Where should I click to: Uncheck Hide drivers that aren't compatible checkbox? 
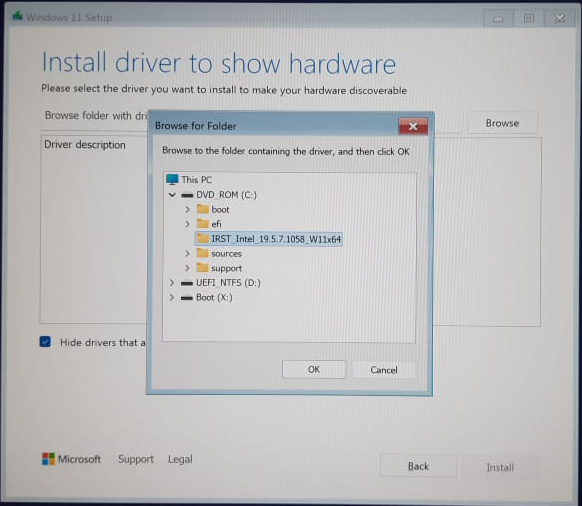coord(45,342)
